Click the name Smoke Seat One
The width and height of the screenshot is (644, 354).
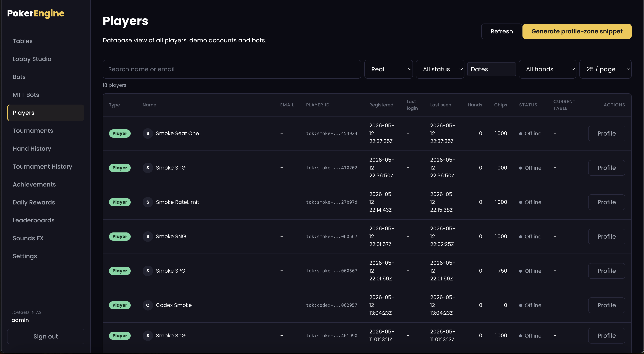tap(177, 133)
